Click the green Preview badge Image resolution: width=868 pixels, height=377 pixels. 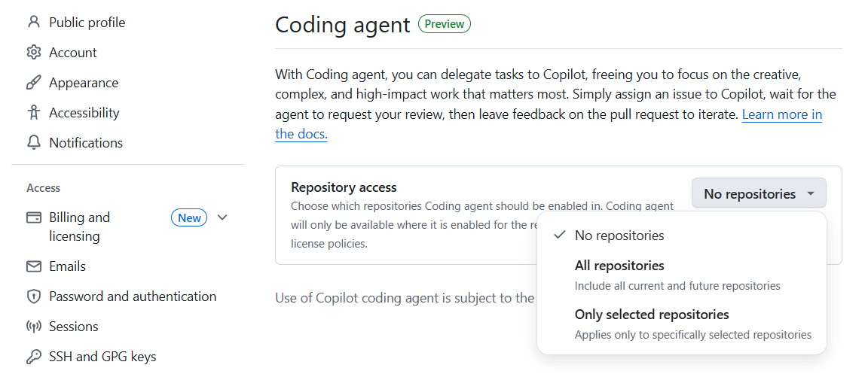tap(445, 24)
